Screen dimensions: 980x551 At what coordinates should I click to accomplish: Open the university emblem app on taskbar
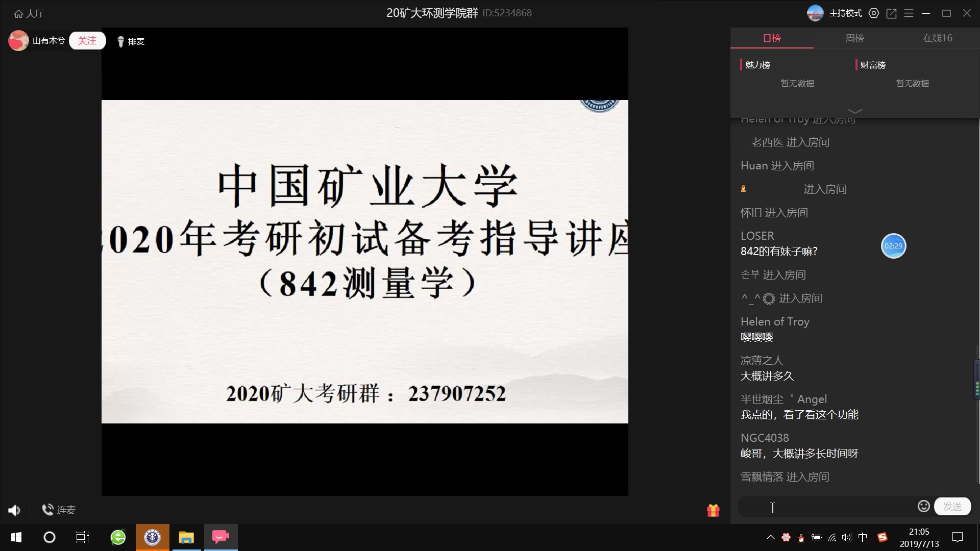click(152, 537)
